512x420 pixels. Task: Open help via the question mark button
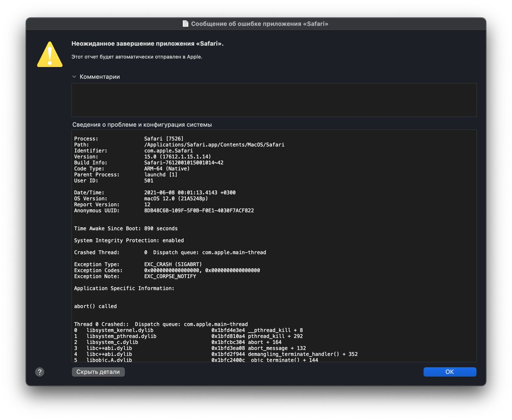pyautogui.click(x=40, y=372)
